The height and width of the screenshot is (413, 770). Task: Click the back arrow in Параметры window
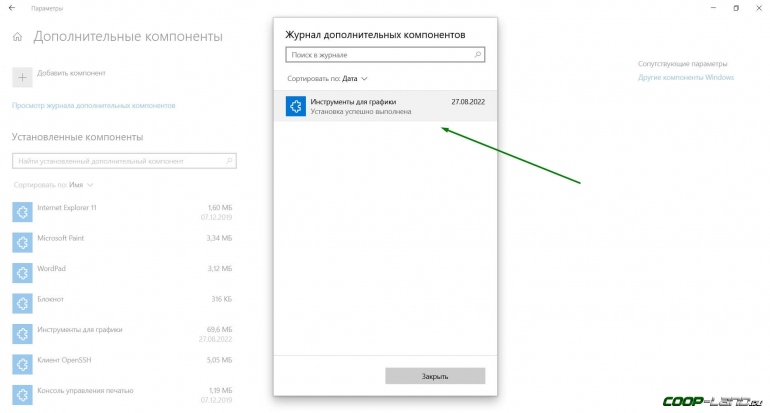tap(14, 9)
